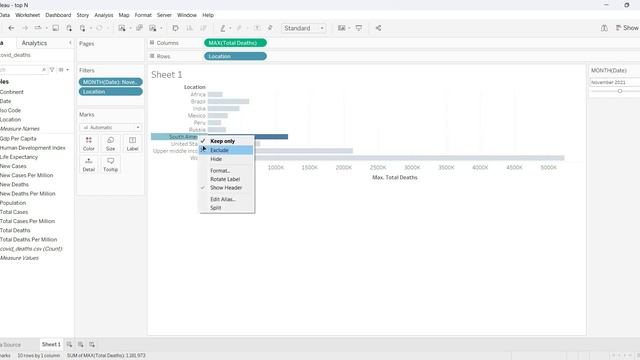Screen dimensions: 640x360
Task: Open the Tooltip marks card
Action: pyautogui.click(x=110, y=164)
